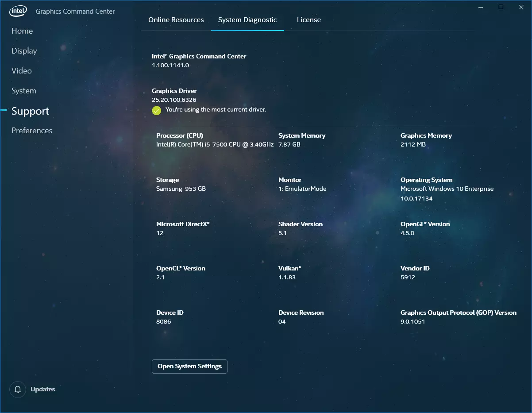The height and width of the screenshot is (413, 532).
Task: Click the Operating System heading
Action: click(427, 180)
